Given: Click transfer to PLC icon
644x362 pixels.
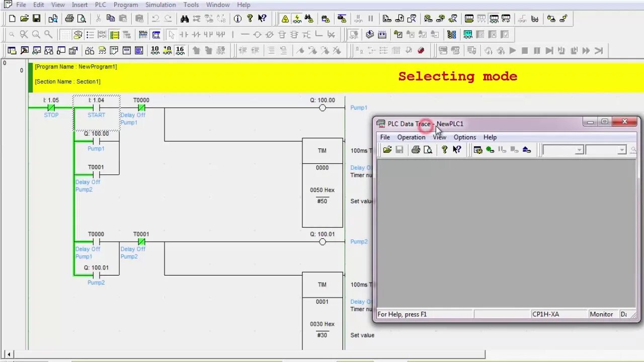Looking at the screenshot, I should pos(387,19).
